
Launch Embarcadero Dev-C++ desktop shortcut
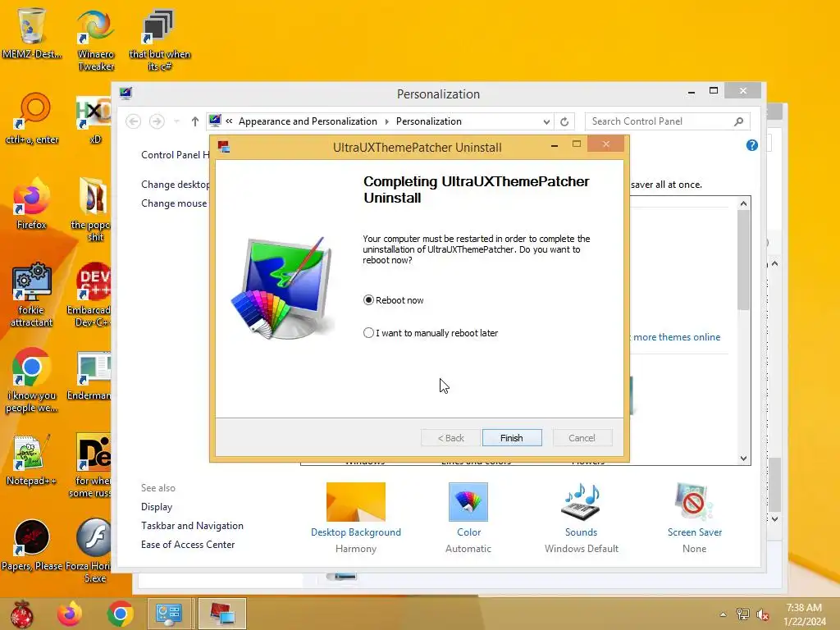[90, 294]
